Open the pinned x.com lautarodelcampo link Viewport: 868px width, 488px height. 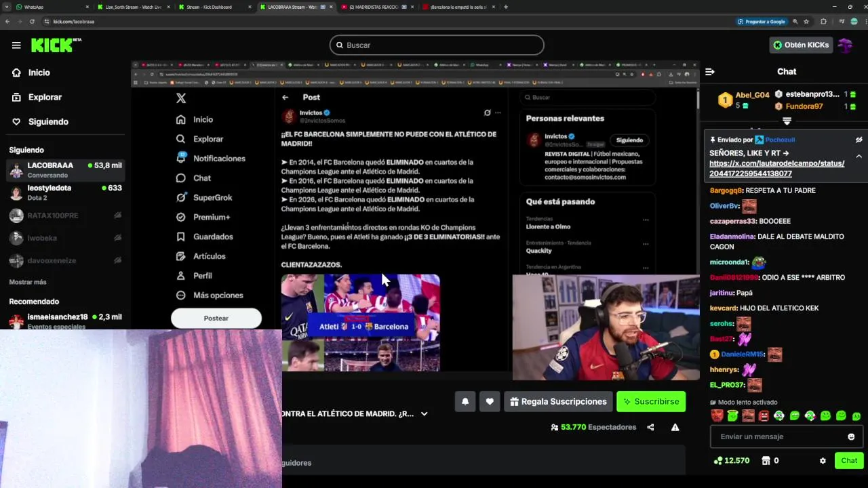click(777, 169)
